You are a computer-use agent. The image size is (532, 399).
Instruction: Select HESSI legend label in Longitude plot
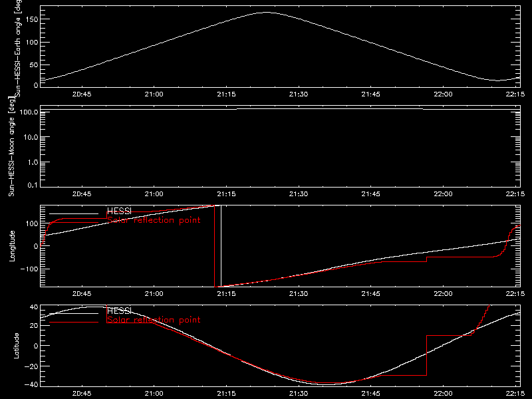coord(119,211)
